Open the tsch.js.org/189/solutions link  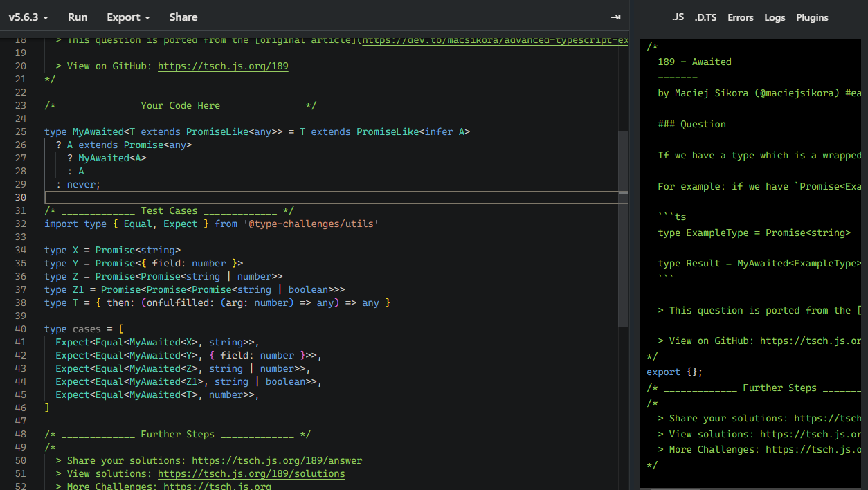pos(251,474)
